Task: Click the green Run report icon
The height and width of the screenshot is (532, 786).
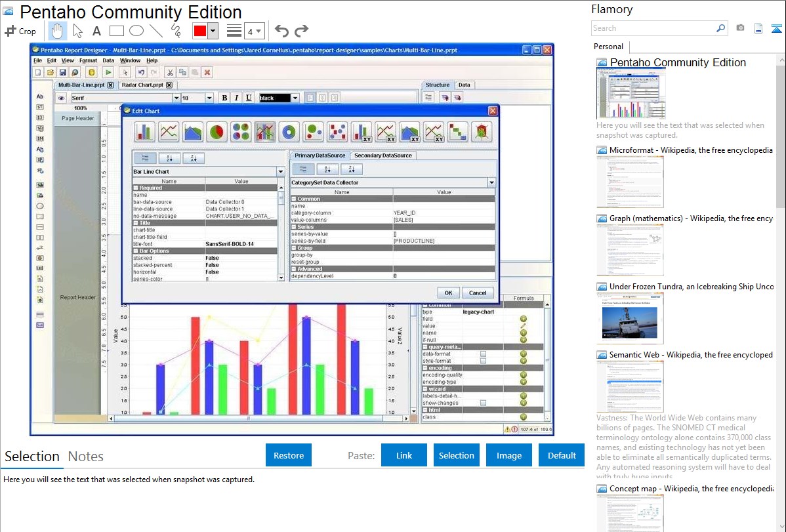Action: [108, 72]
